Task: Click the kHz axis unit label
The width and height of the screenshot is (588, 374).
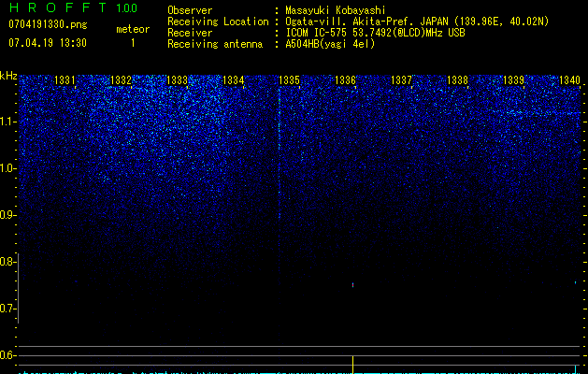Action: point(8,76)
